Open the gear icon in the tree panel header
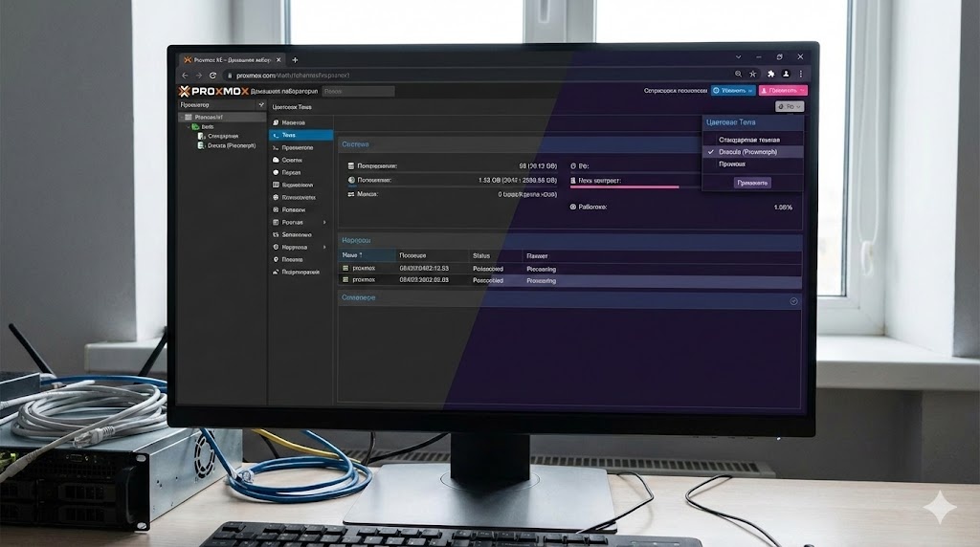Viewport: 980px width, 547px height. coord(261,105)
